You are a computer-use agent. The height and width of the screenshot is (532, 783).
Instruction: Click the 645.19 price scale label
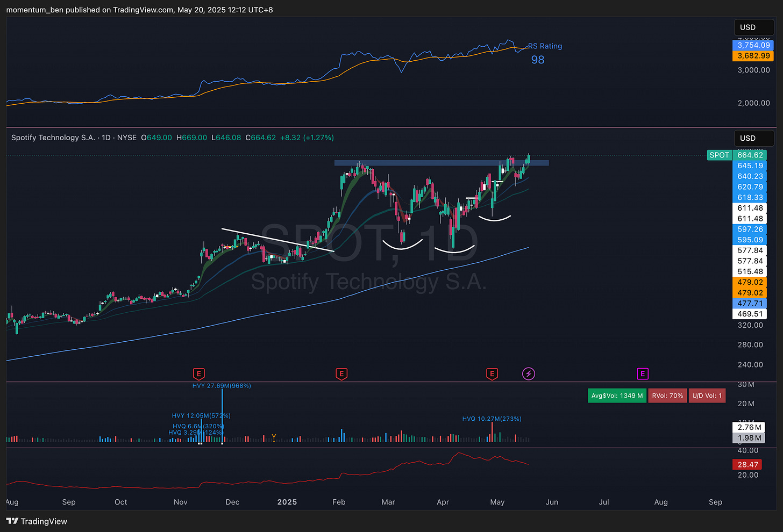tap(750, 166)
